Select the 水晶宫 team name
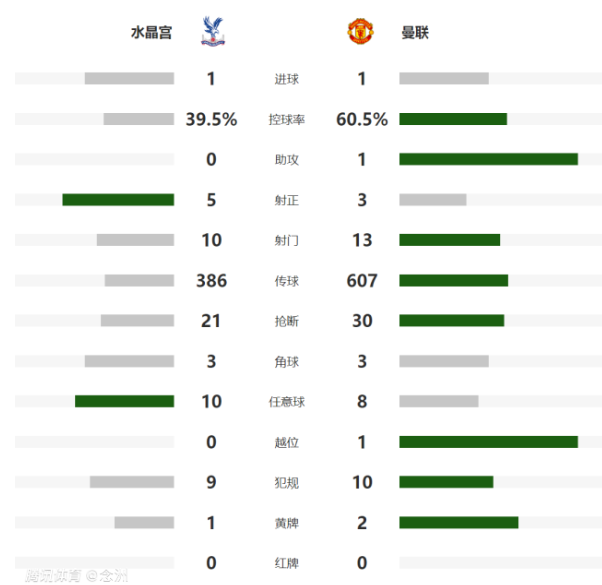602x585 pixels. (151, 33)
